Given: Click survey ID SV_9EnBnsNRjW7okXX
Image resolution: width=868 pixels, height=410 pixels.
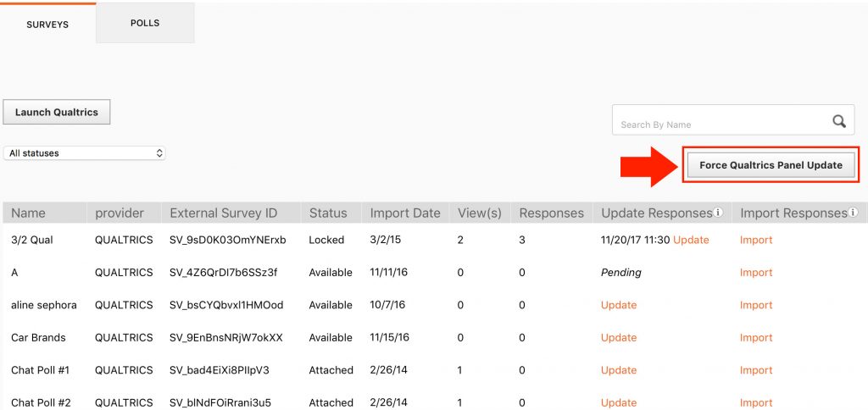Looking at the screenshot, I should (x=226, y=337).
